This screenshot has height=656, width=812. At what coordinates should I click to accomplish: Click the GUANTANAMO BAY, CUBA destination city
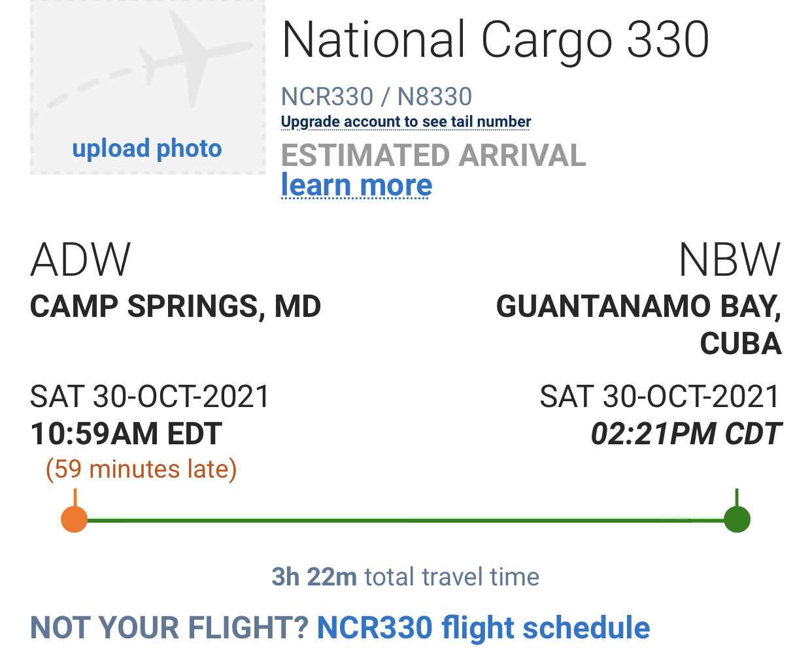(x=639, y=324)
